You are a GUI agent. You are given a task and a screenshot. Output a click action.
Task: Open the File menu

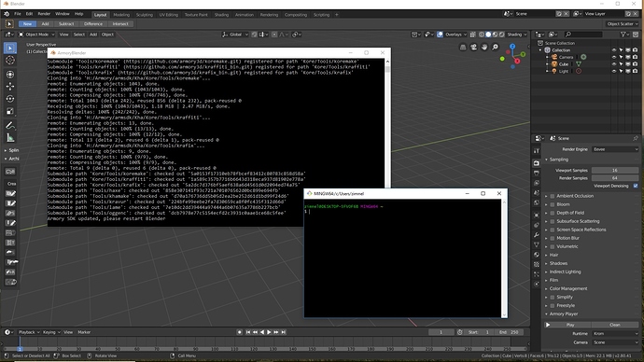(x=18, y=14)
